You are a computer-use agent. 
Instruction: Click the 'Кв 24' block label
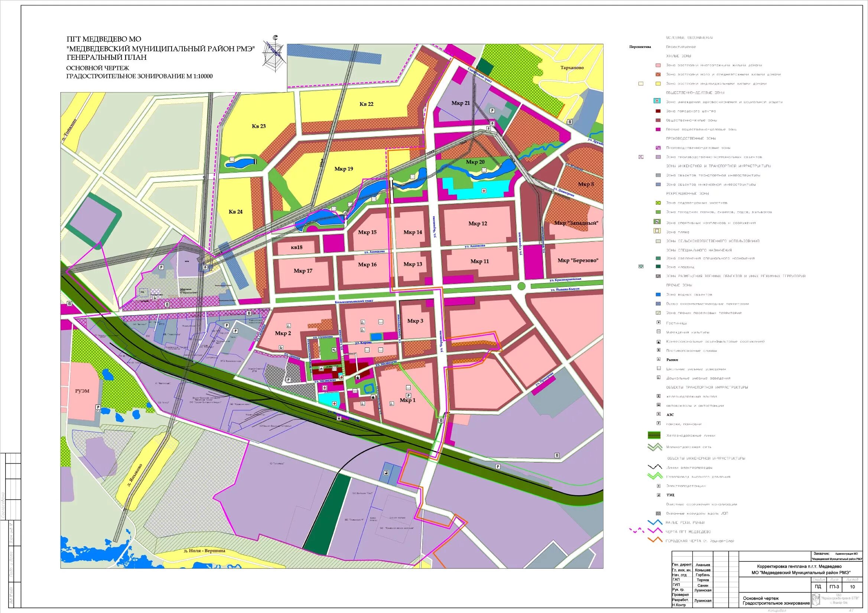pyautogui.click(x=235, y=212)
